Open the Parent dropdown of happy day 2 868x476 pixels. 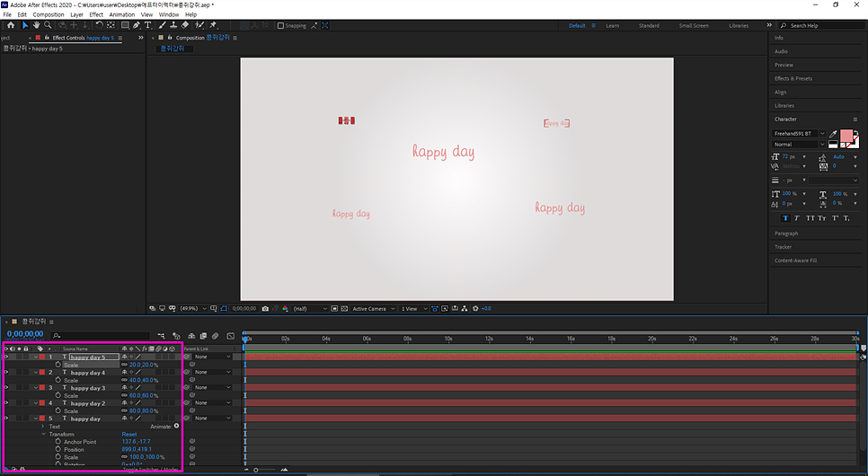pos(213,403)
